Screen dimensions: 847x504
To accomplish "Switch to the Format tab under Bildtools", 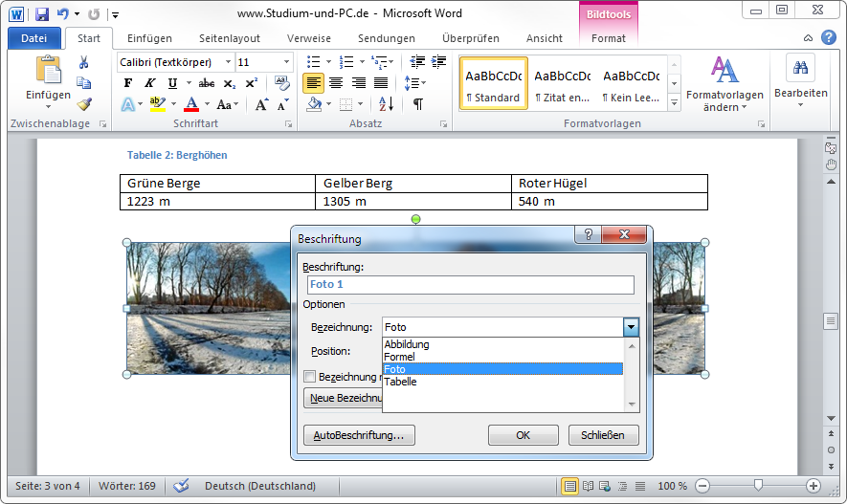I will coord(609,38).
